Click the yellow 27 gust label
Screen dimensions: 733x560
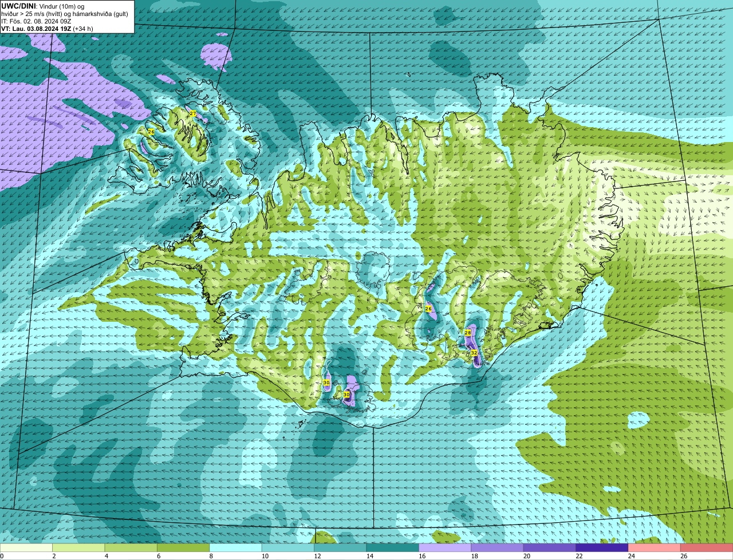[x=193, y=113]
